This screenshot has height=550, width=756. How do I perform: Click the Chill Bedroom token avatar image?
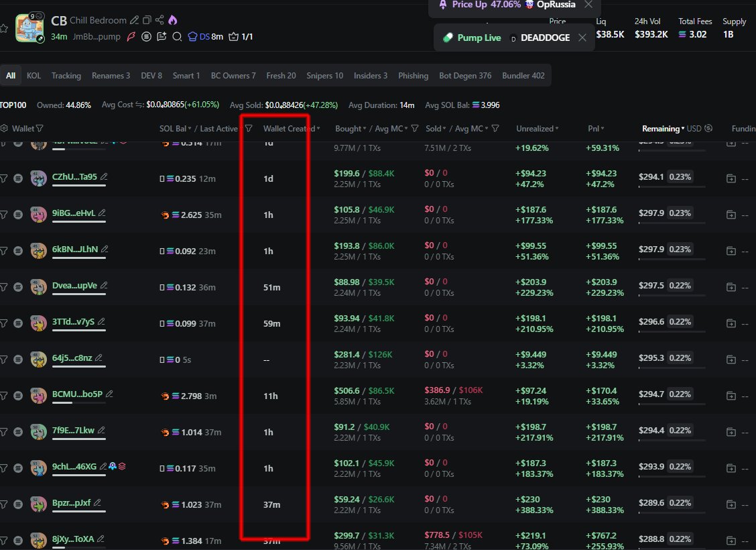tap(30, 27)
